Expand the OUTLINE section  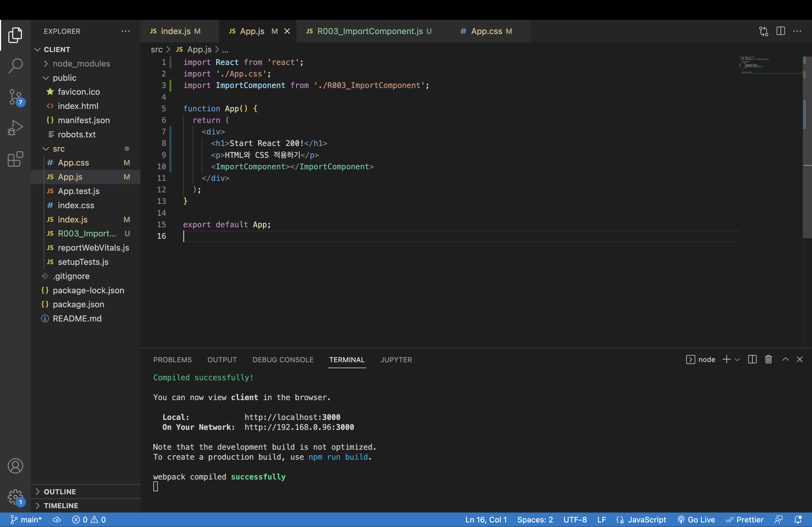tap(60, 492)
